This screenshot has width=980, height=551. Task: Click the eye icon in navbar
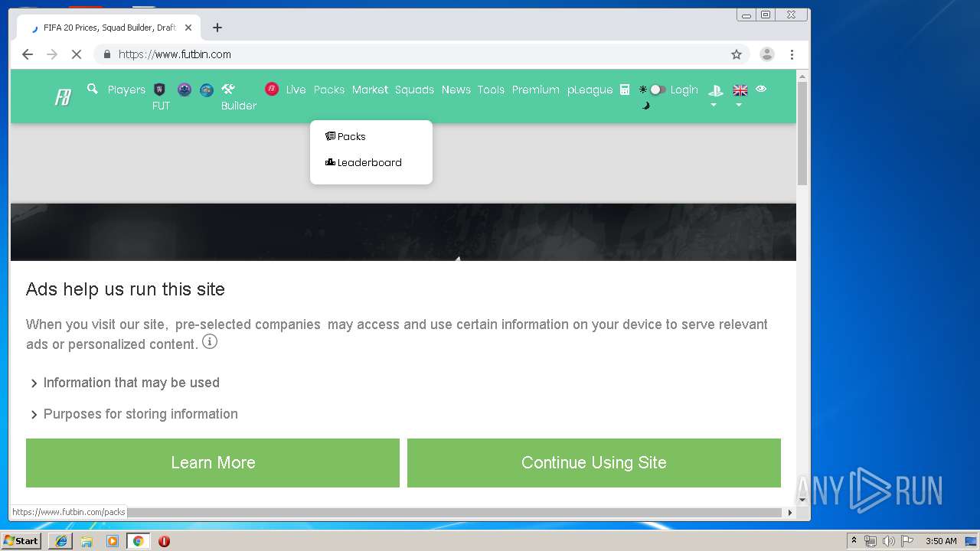pos(761,89)
